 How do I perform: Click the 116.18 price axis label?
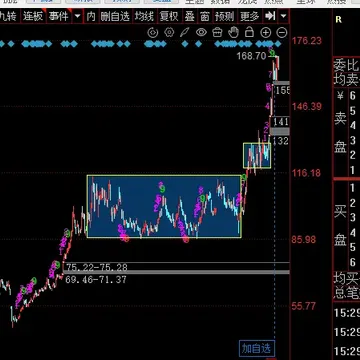[x=307, y=173]
